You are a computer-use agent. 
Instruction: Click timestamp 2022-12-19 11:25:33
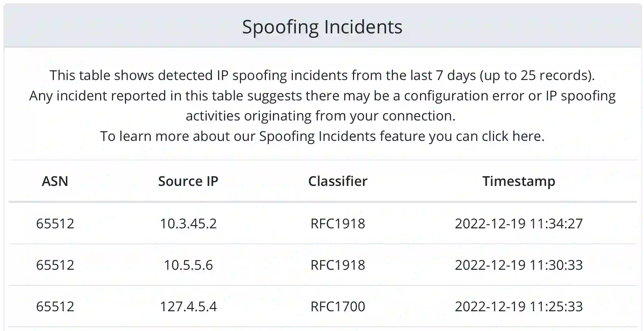click(x=519, y=306)
